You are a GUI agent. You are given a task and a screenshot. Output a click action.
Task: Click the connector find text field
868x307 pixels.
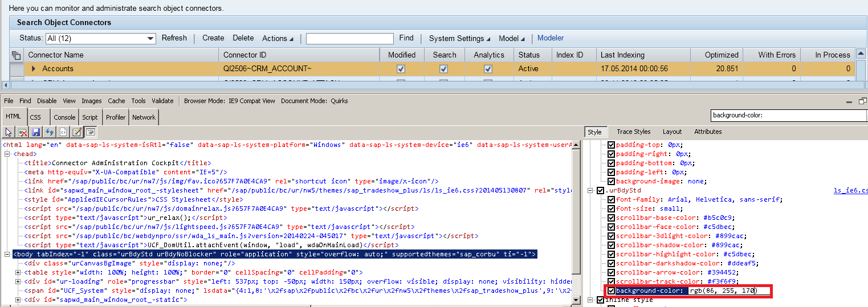point(350,39)
